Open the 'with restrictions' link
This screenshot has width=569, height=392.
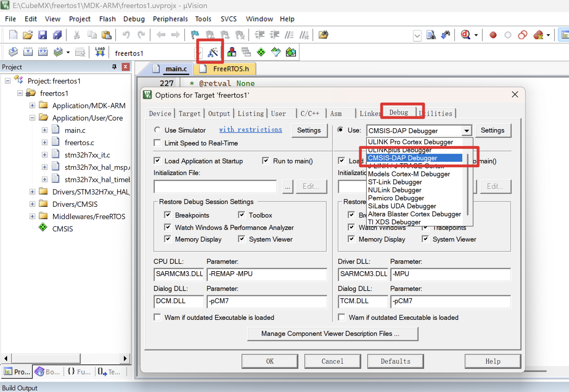tap(250, 129)
